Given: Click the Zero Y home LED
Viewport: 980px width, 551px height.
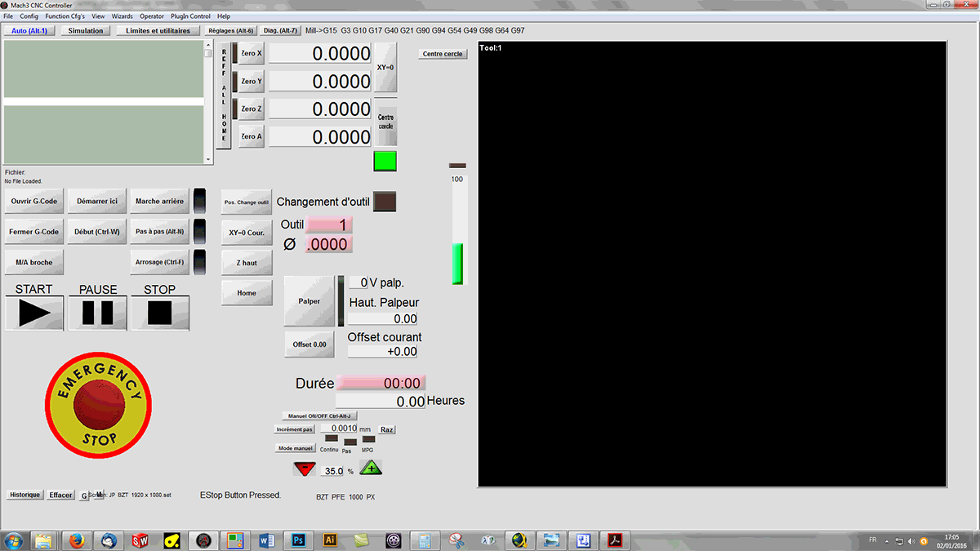Looking at the screenshot, I should click(x=235, y=81).
